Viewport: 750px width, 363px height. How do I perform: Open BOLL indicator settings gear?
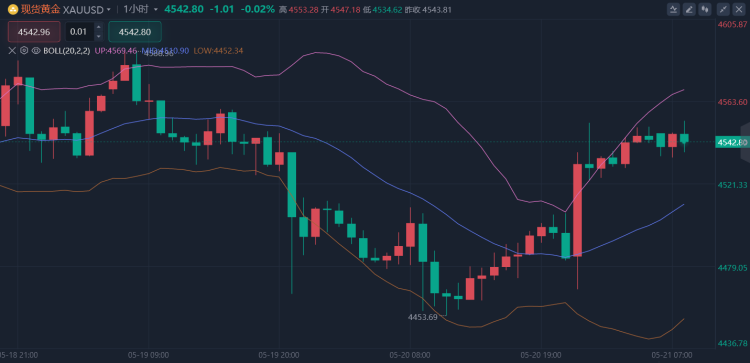[24, 51]
